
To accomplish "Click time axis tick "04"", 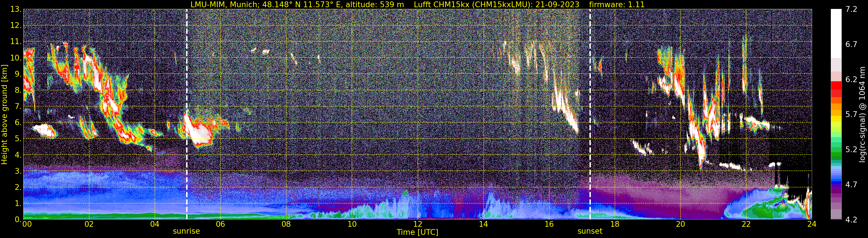I will pyautogui.click(x=155, y=224).
